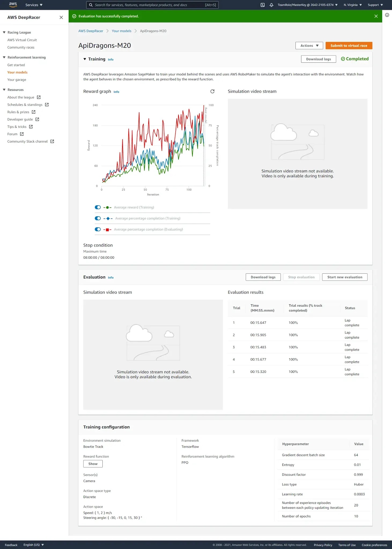Open Community races
The image size is (392, 549).
point(21,47)
